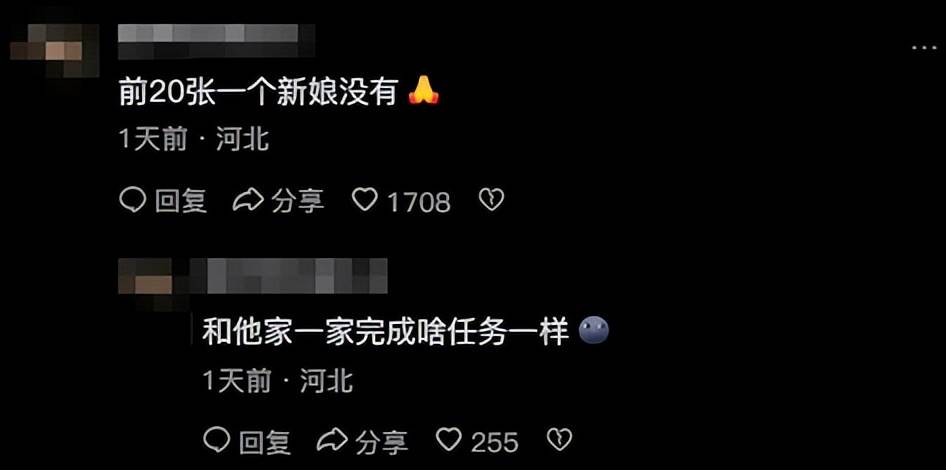Open the top commenter's pixelated avatar
The image size is (946, 470).
[55, 51]
